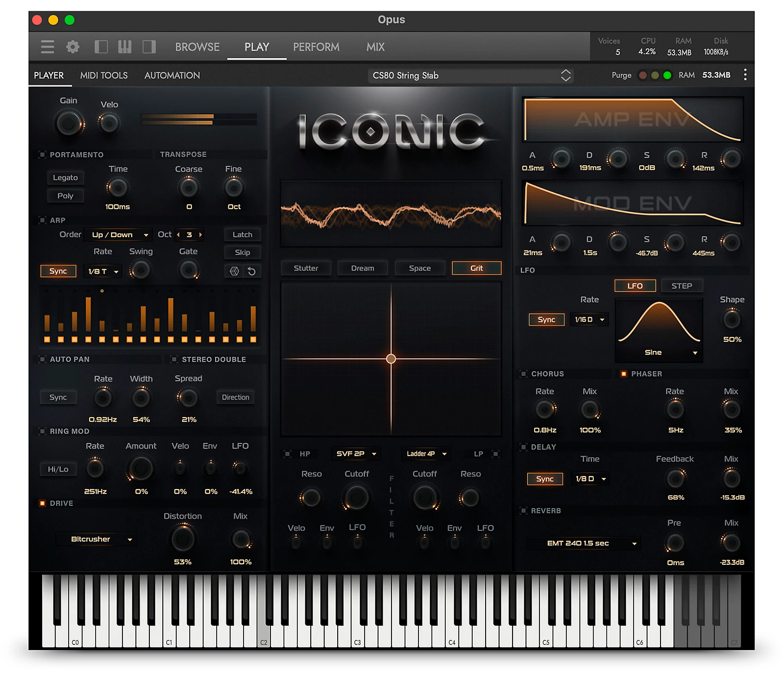Click the Ring Mod Hi/Lo button
The width and height of the screenshot is (784, 675).
point(58,469)
